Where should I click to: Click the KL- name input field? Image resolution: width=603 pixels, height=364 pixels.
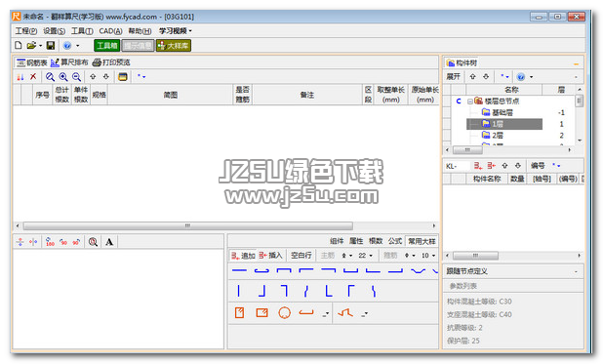click(457, 166)
